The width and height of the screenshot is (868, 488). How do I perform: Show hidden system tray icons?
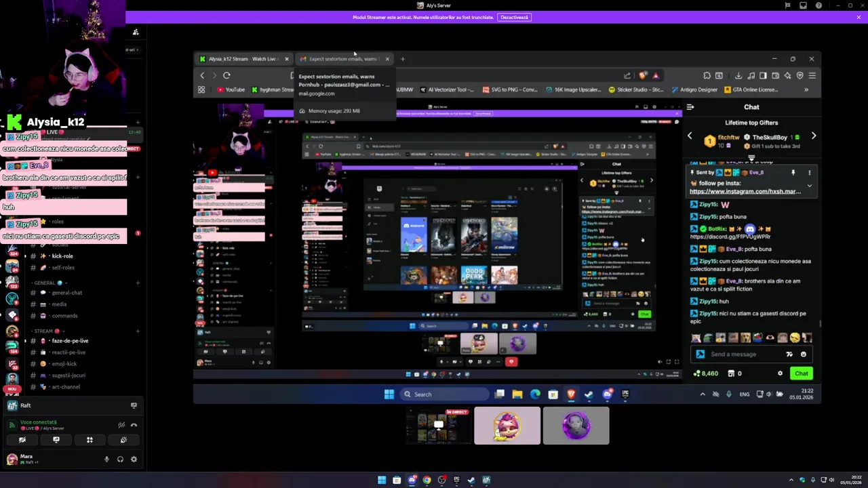click(791, 480)
